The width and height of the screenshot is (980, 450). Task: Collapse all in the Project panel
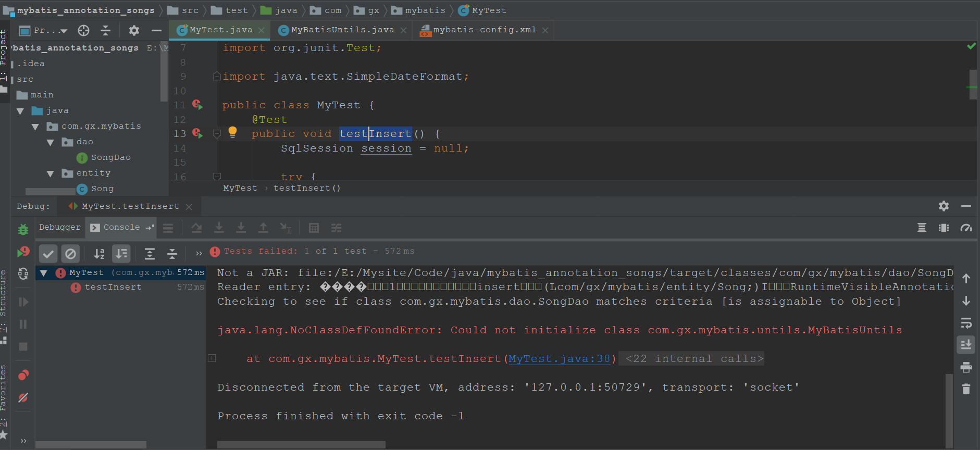[105, 31]
